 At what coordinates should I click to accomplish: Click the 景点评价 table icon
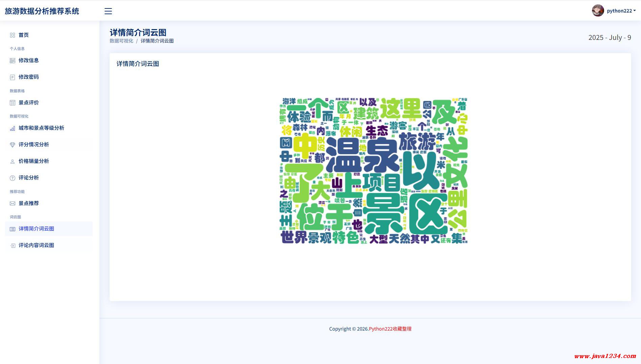tap(13, 103)
